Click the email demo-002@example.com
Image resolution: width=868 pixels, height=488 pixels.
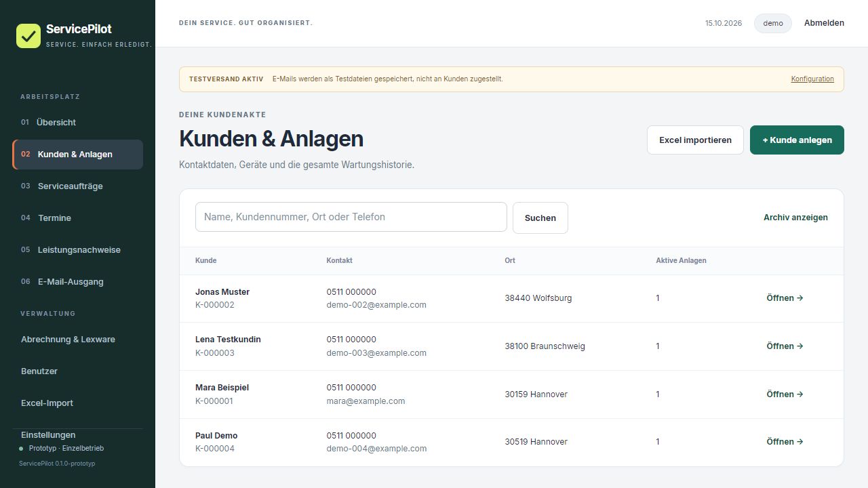pyautogui.click(x=376, y=305)
